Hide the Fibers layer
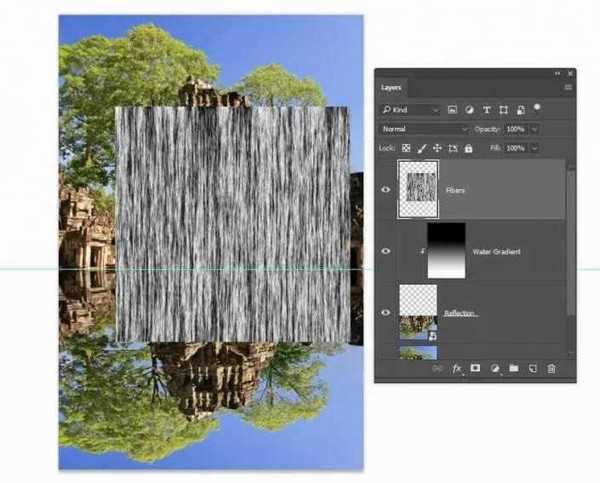The height and width of the screenshot is (483, 600). tap(386, 189)
